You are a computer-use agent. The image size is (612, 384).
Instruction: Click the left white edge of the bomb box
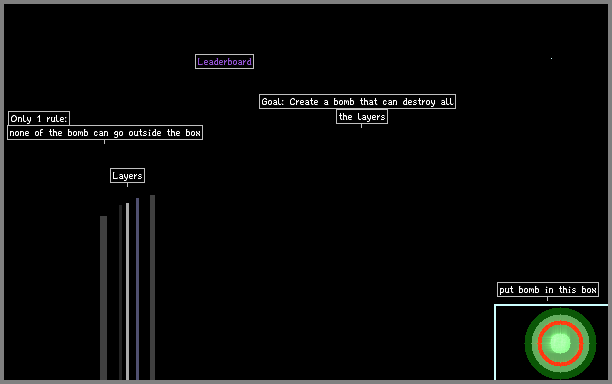495,342
